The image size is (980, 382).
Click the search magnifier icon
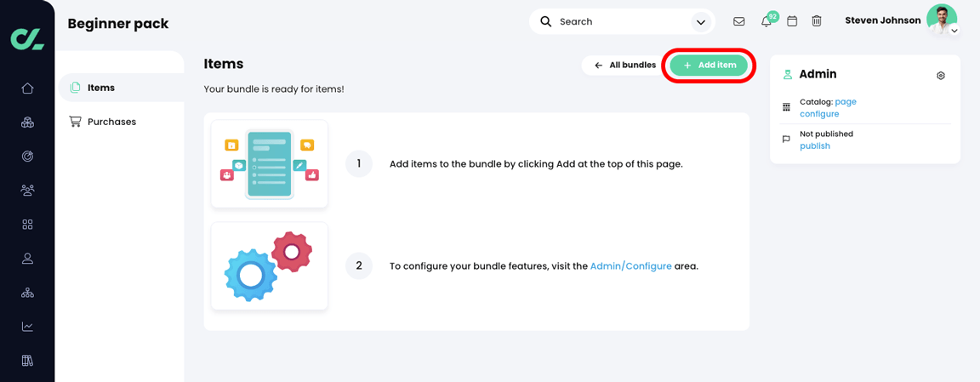coord(545,21)
